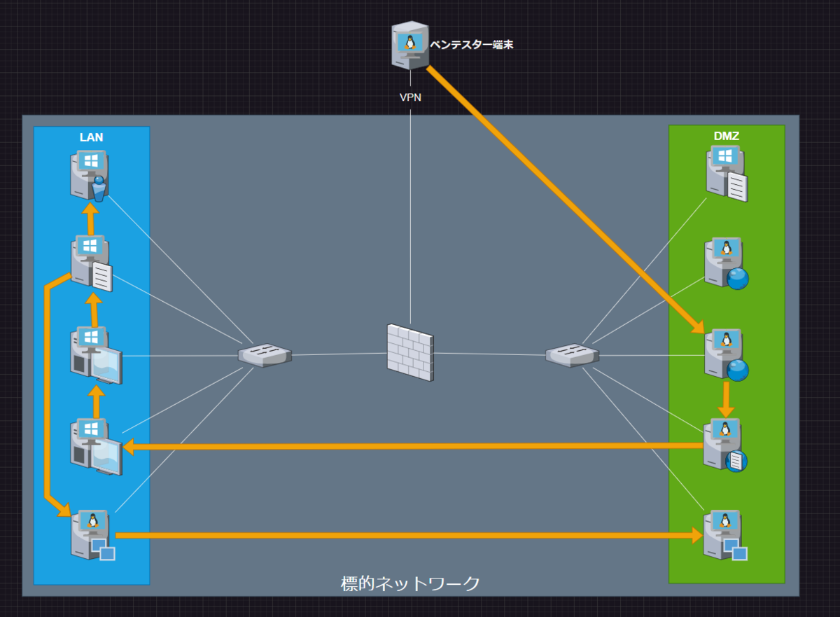Click the DMZ Linux web server just under the Windows server

click(727, 264)
